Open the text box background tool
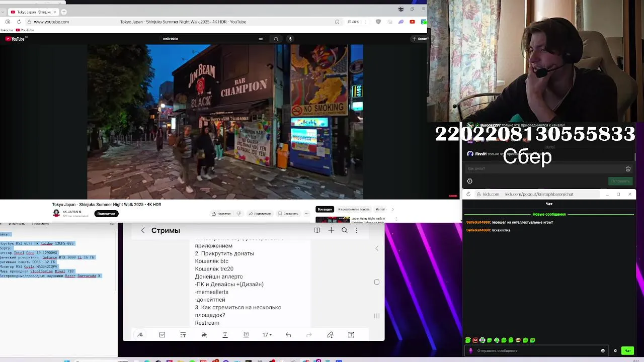Screen dimensions: 644x362 [x=246, y=335]
